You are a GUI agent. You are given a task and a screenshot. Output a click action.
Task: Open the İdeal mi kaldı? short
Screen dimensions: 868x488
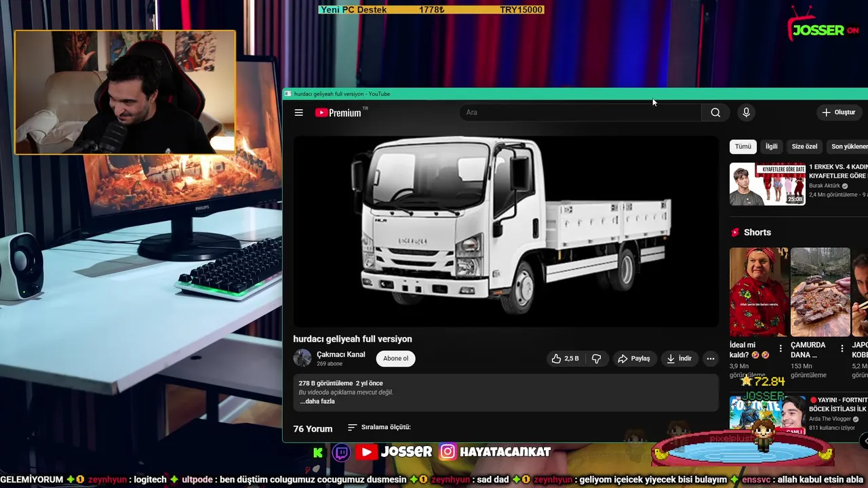(x=759, y=292)
